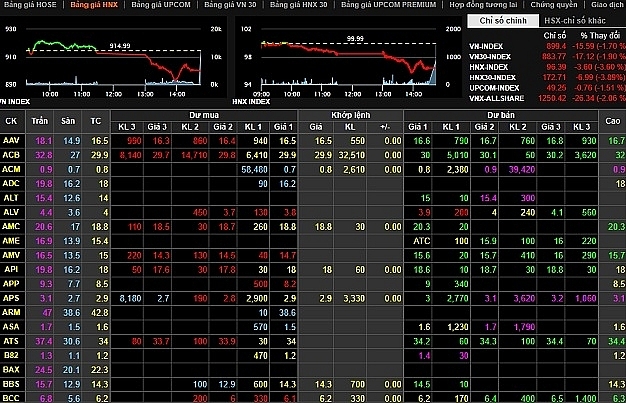Select the ACB stock ticker
The image size is (626, 403).
click(11, 155)
